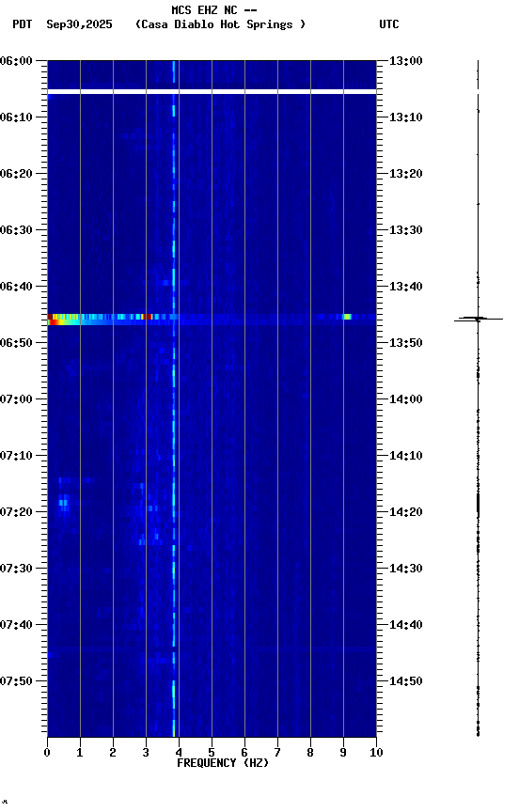Click the 14:10 UTC time label

click(x=406, y=456)
